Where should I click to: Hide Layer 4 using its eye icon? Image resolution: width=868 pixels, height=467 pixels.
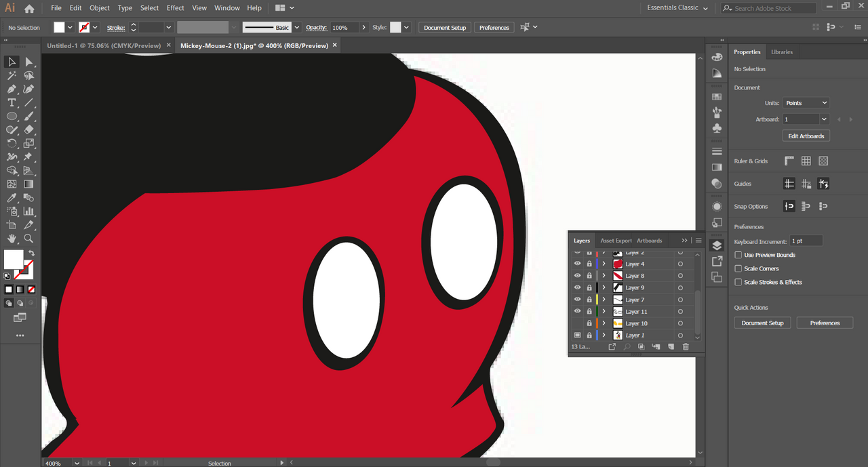coord(578,264)
